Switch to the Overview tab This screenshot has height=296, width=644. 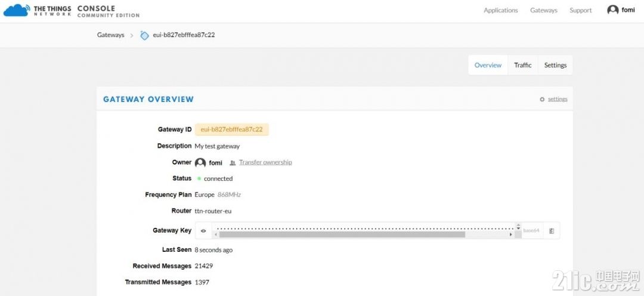tap(488, 65)
